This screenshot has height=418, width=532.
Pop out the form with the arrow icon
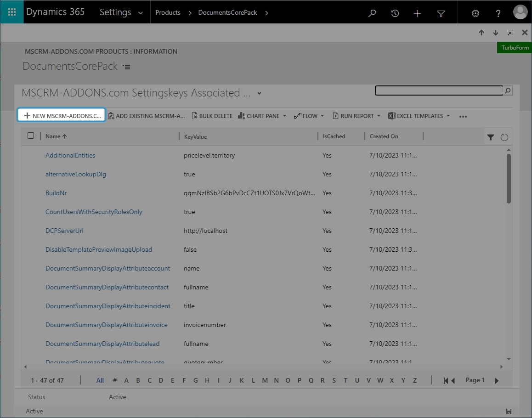coord(510,33)
